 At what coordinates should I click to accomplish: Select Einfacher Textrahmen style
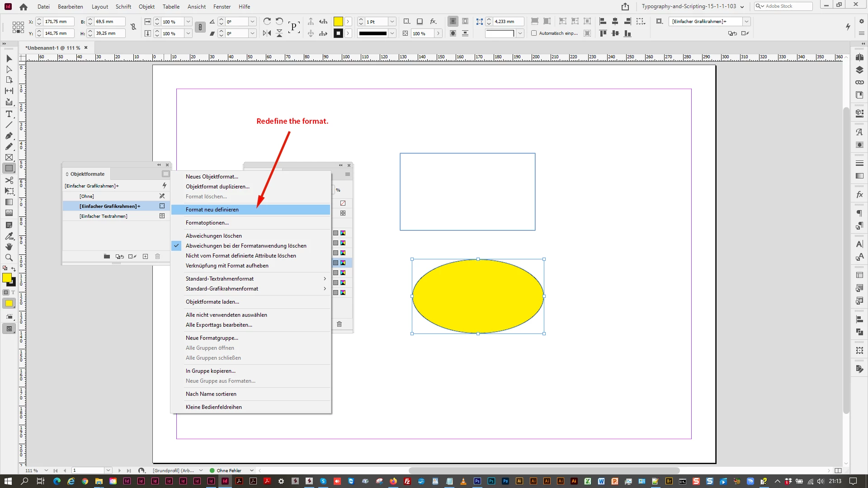pos(104,216)
